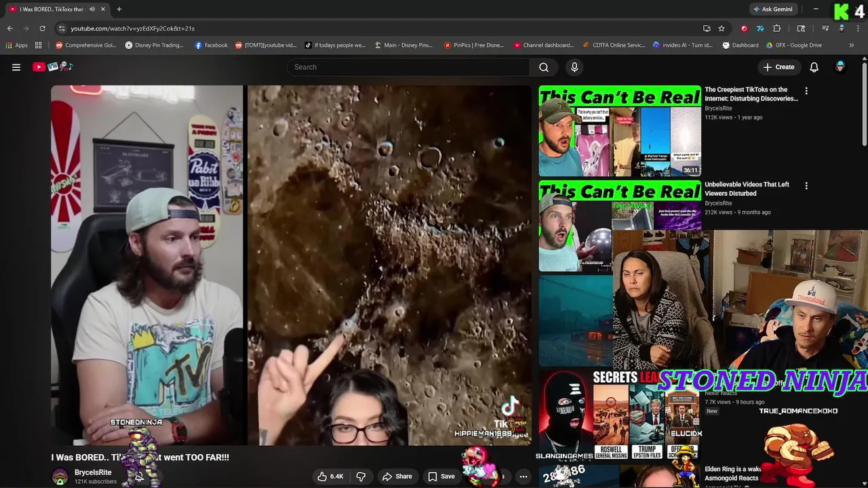Open options for 'Unbelievable Videos That Left' video

[x=806, y=186]
